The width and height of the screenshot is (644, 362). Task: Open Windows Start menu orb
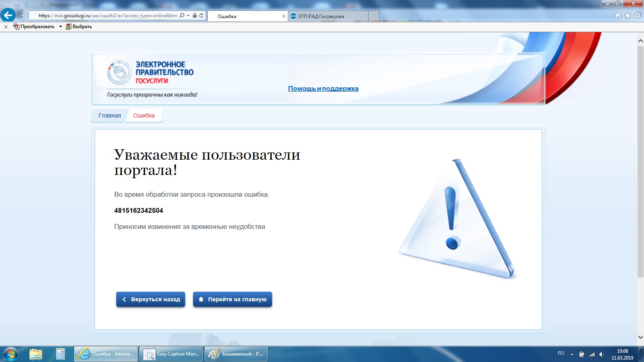pos(11,354)
